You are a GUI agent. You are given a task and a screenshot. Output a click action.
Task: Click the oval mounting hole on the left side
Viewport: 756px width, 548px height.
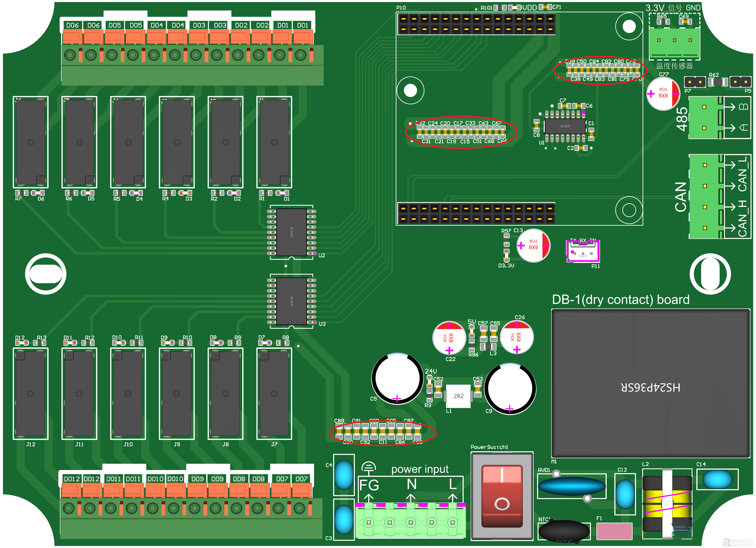tap(46, 274)
